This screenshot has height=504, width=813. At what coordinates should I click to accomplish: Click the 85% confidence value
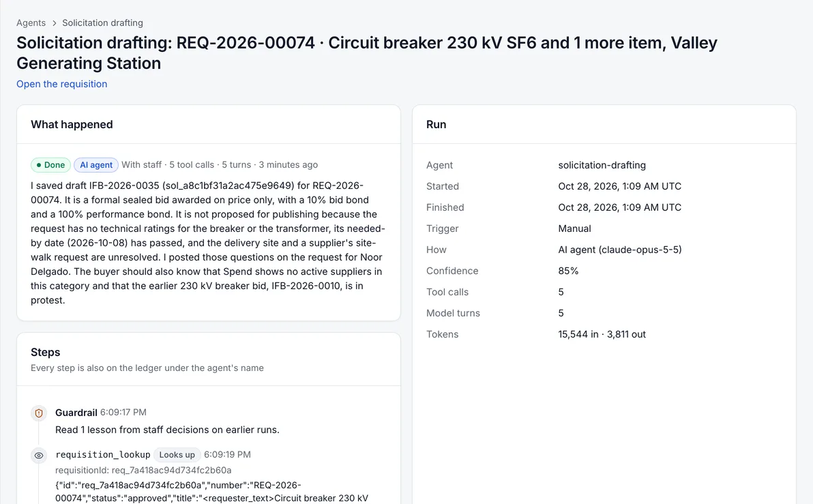click(x=568, y=271)
